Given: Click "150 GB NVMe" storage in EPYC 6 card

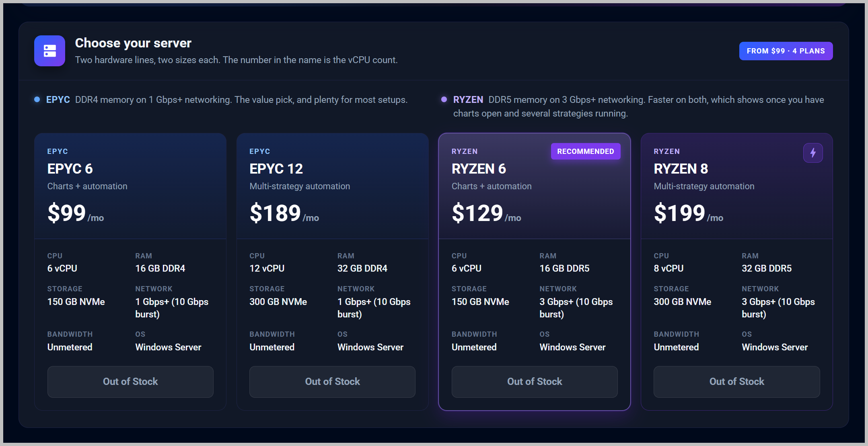Looking at the screenshot, I should [76, 302].
